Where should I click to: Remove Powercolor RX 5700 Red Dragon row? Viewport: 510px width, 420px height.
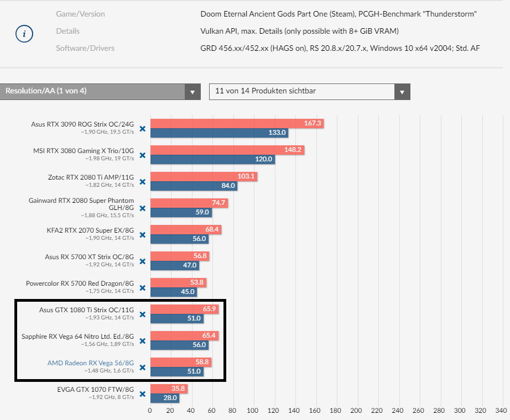coord(143,288)
